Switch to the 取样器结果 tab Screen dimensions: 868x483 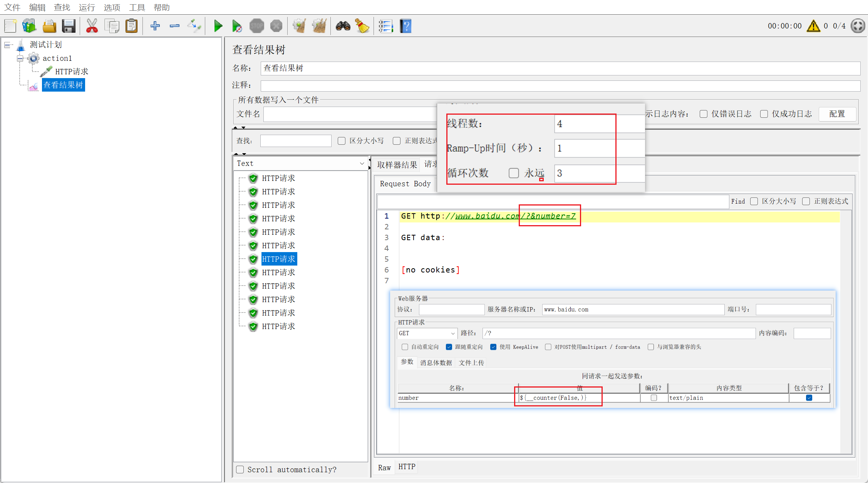(397, 165)
